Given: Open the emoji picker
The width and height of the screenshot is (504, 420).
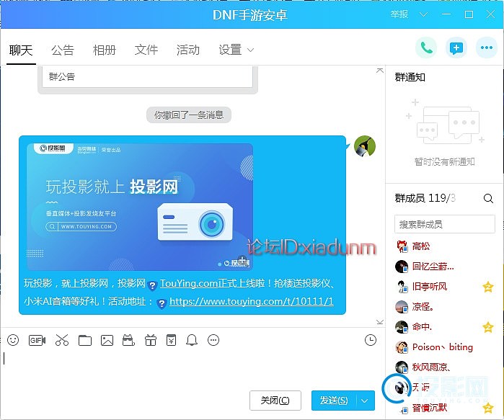Looking at the screenshot, I should (13, 340).
